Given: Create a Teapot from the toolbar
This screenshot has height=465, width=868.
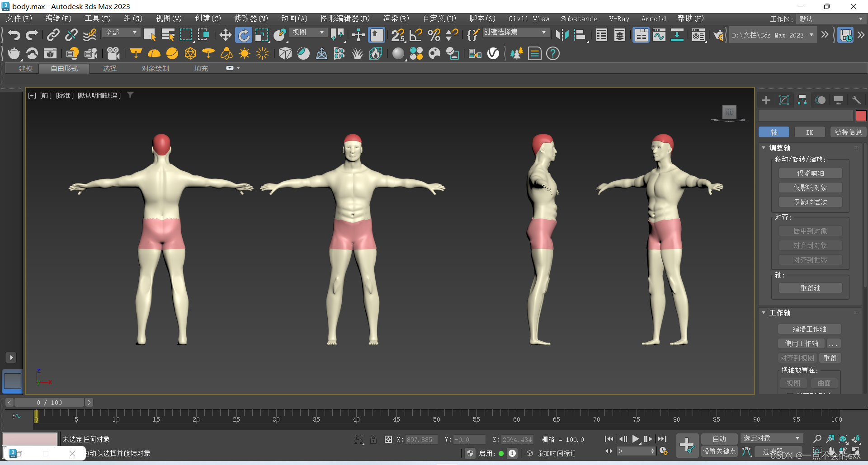Looking at the screenshot, I should 14,54.
